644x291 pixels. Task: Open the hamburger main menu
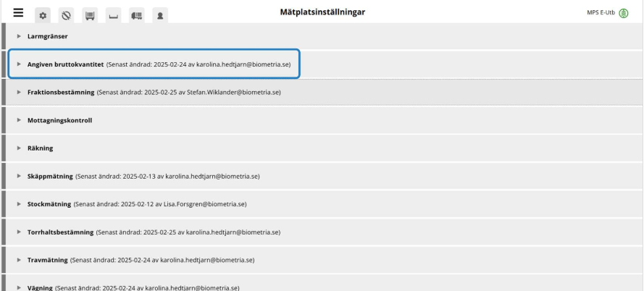(18, 13)
